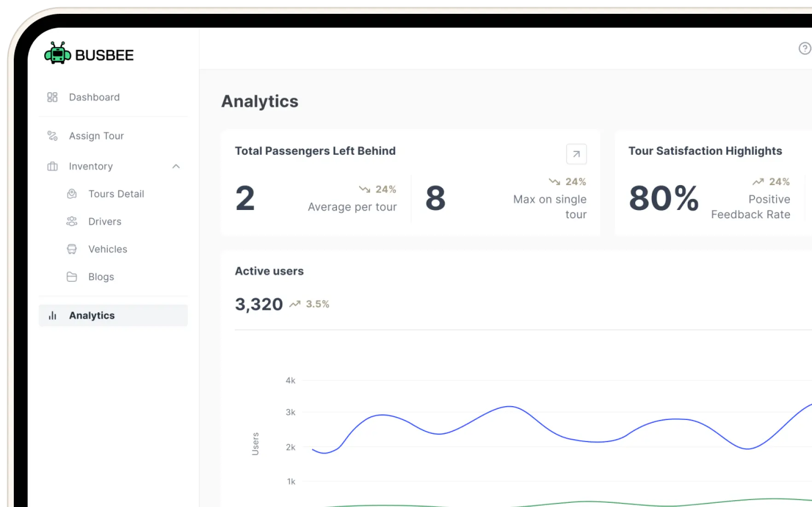
Task: Click the Total Passengers Left Behind title
Action: (315, 151)
